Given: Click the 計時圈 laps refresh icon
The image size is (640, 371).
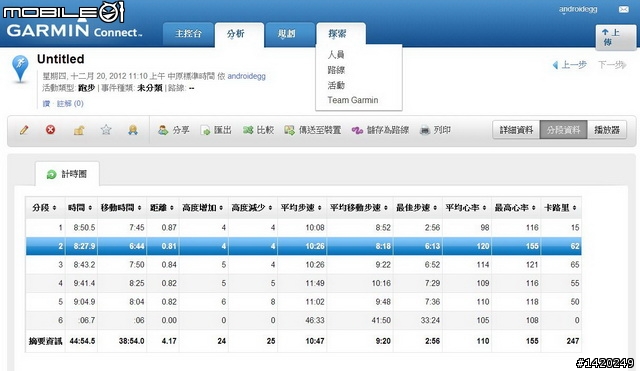Looking at the screenshot, I should coord(51,175).
